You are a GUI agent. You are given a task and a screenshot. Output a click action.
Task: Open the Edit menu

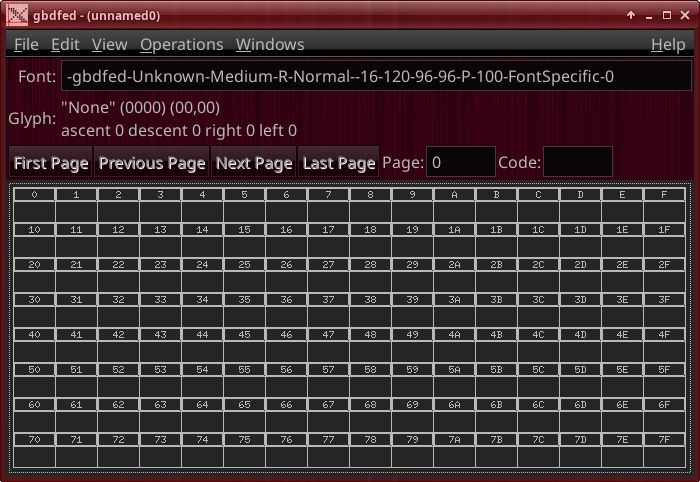point(65,44)
